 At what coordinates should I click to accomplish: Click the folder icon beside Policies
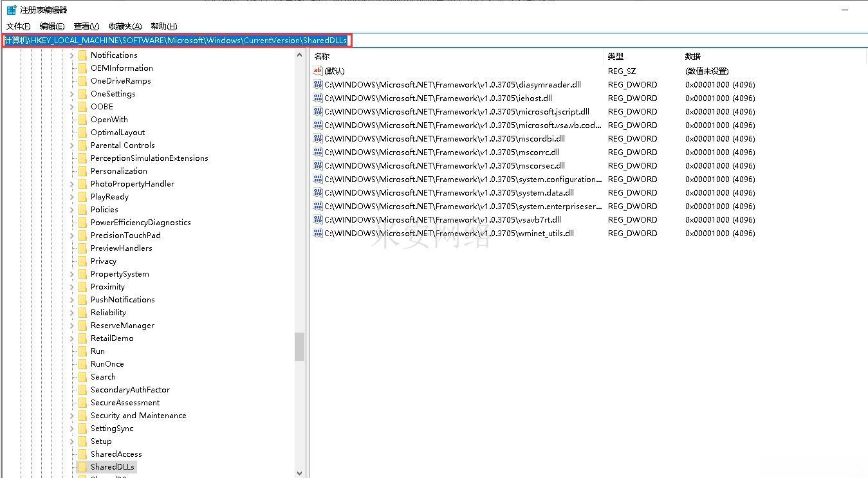pos(82,210)
